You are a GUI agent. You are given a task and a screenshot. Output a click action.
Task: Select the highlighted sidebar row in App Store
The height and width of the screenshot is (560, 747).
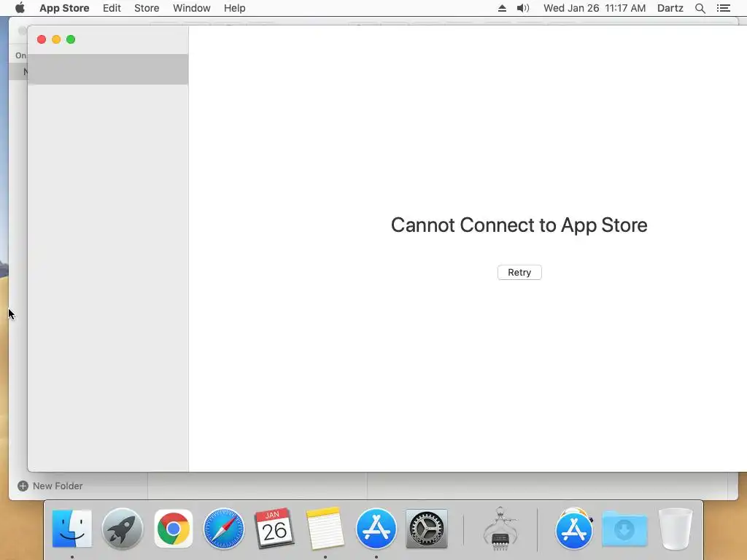pyautogui.click(x=108, y=69)
